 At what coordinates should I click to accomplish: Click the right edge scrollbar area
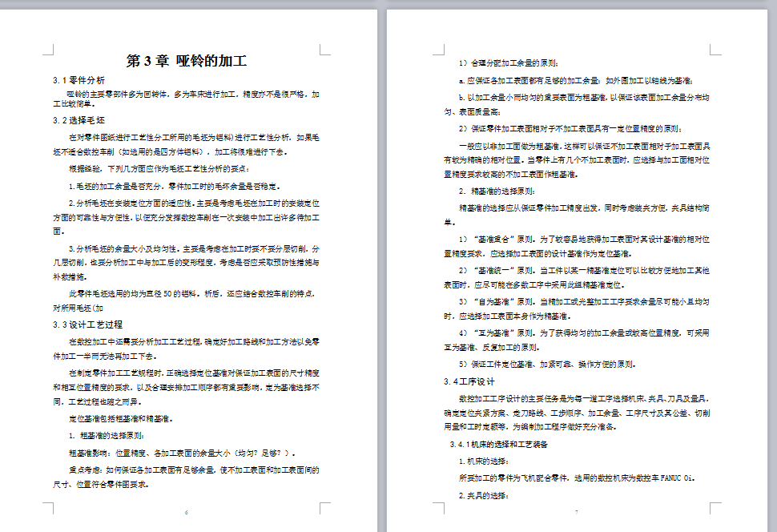[771, 264]
